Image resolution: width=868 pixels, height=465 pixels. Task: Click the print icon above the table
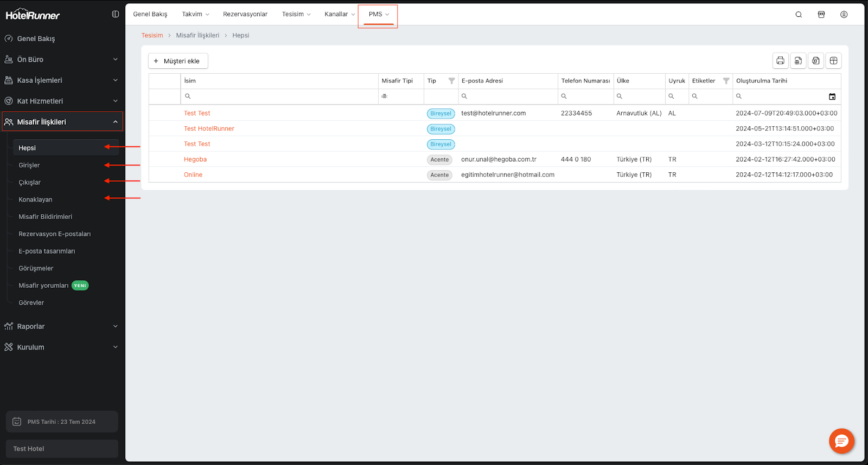(780, 61)
